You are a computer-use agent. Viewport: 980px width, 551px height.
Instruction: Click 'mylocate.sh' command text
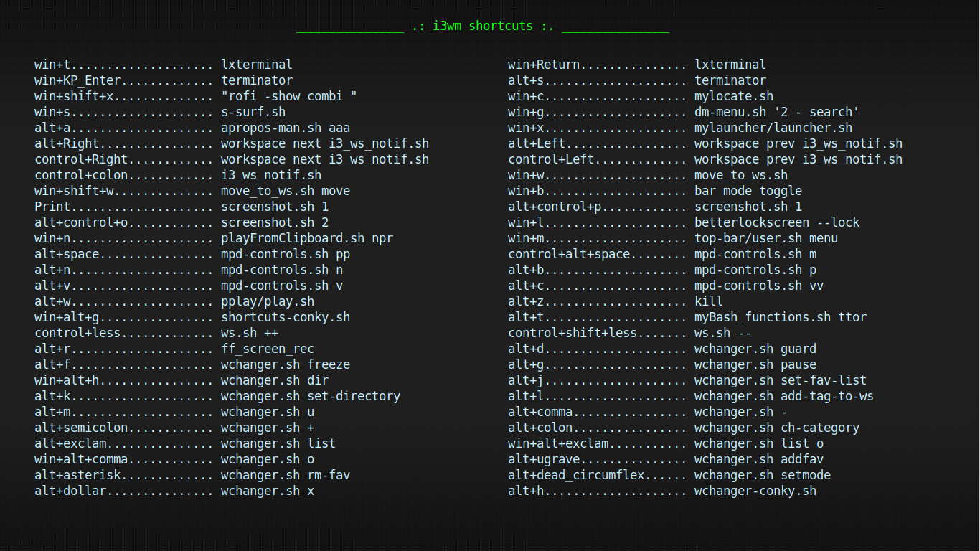[x=734, y=96]
